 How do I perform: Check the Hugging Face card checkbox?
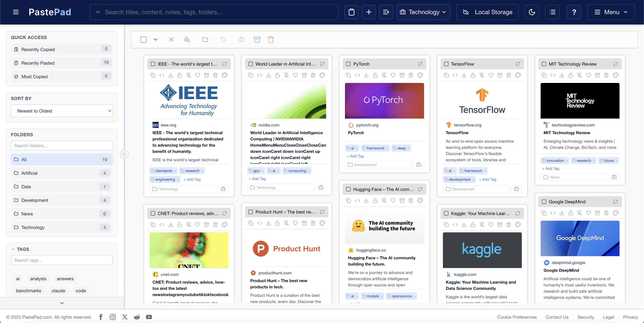pyautogui.click(x=348, y=189)
